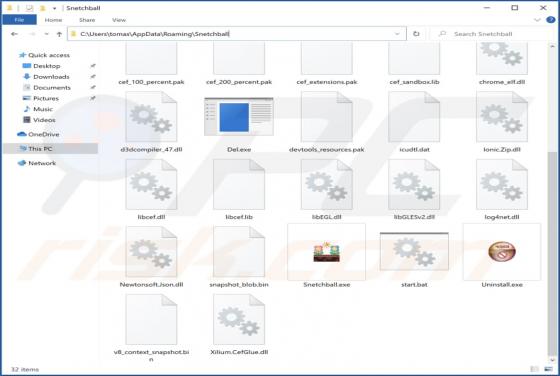
Task: Select This PC in navigation pane
Action: pyautogui.click(x=50, y=149)
